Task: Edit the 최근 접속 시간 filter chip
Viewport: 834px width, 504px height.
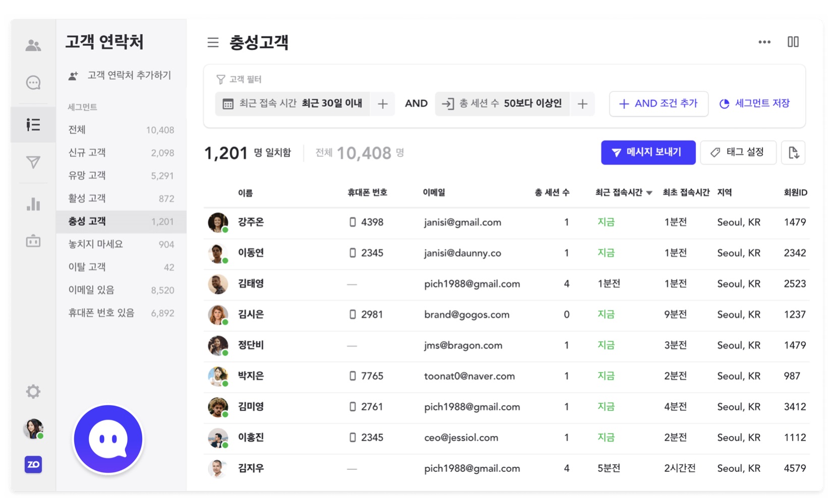Action: pos(292,104)
